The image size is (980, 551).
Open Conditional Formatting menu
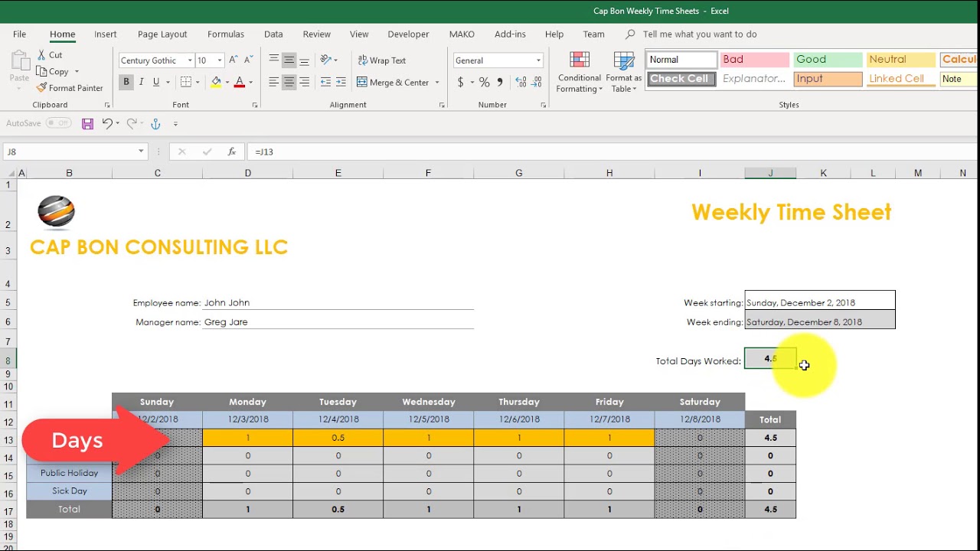tap(580, 73)
